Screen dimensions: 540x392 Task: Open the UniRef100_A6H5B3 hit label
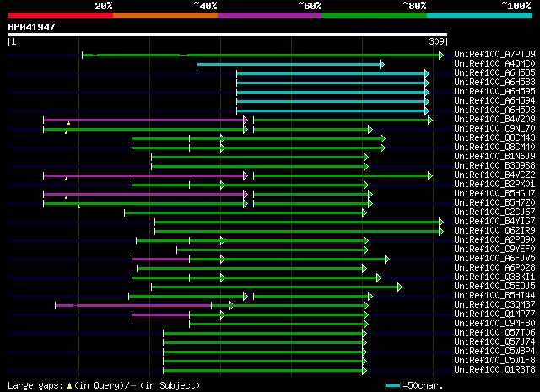coord(494,82)
